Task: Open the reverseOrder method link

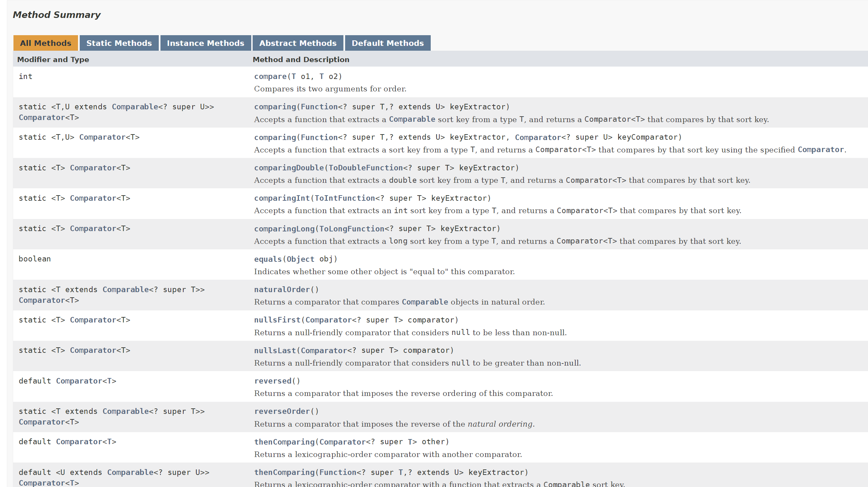Action: pos(282,411)
